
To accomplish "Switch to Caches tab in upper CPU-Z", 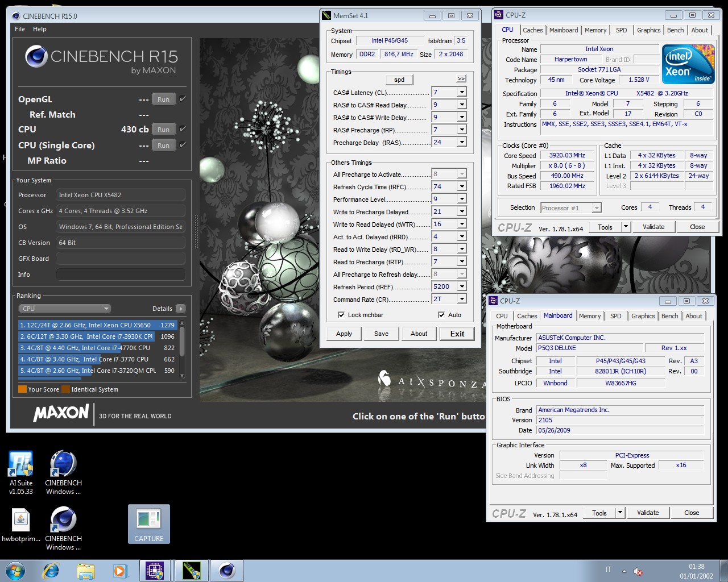I will pos(533,30).
